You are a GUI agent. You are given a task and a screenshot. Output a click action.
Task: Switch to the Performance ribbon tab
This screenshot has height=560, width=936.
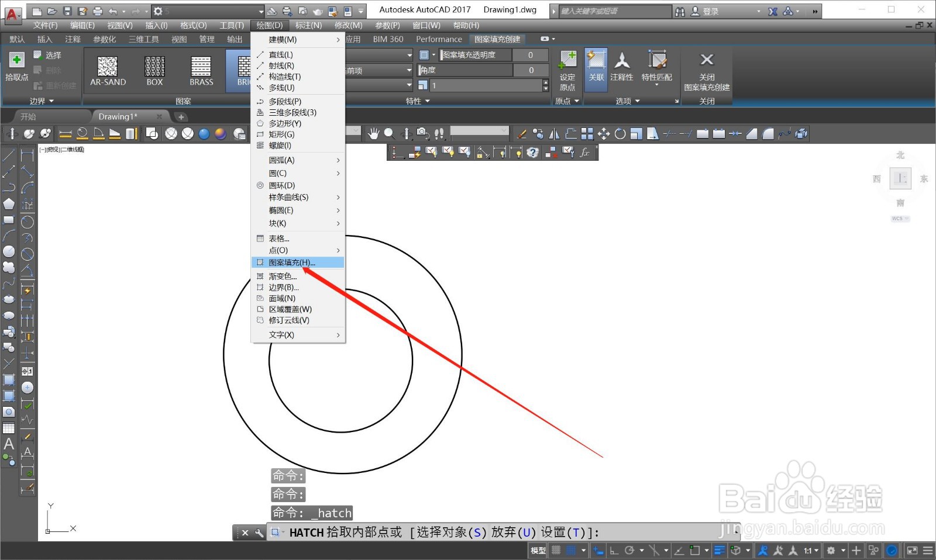pyautogui.click(x=439, y=39)
